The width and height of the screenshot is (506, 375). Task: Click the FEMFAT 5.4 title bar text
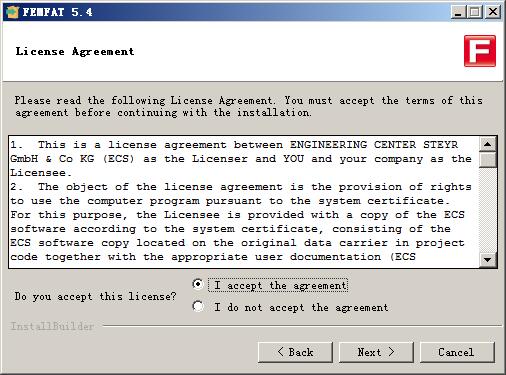pos(57,12)
